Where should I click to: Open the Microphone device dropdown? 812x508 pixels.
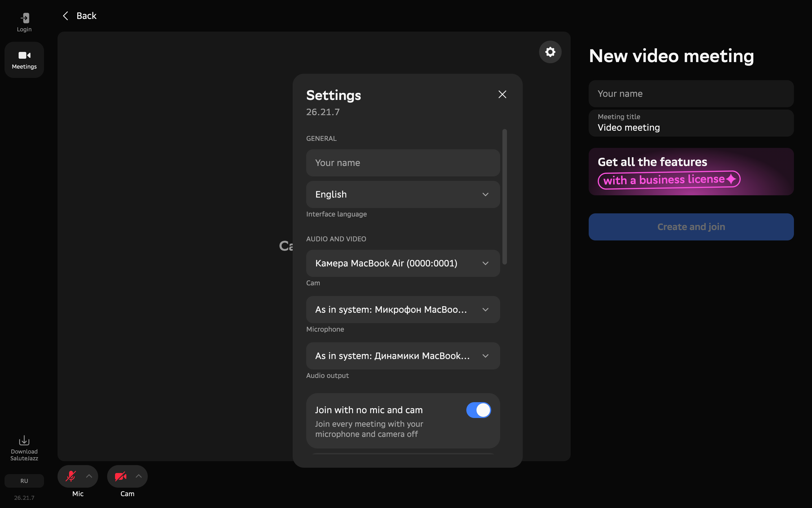[403, 309]
